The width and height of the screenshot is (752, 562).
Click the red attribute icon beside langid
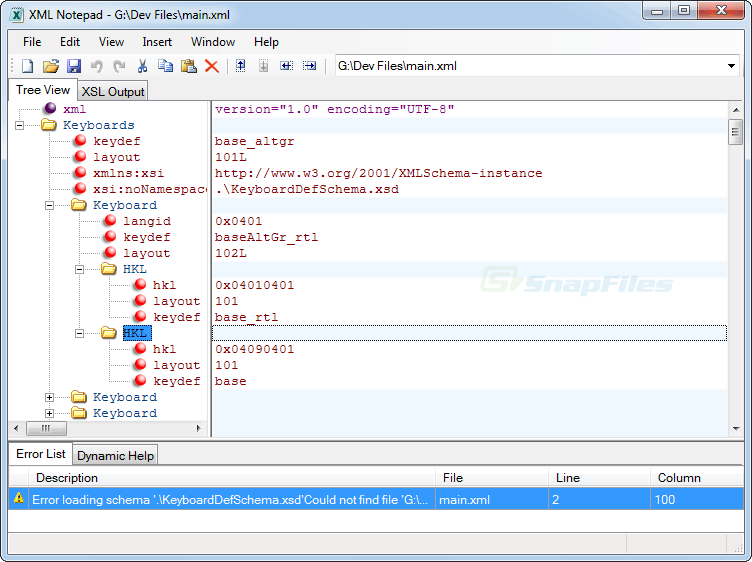click(110, 221)
